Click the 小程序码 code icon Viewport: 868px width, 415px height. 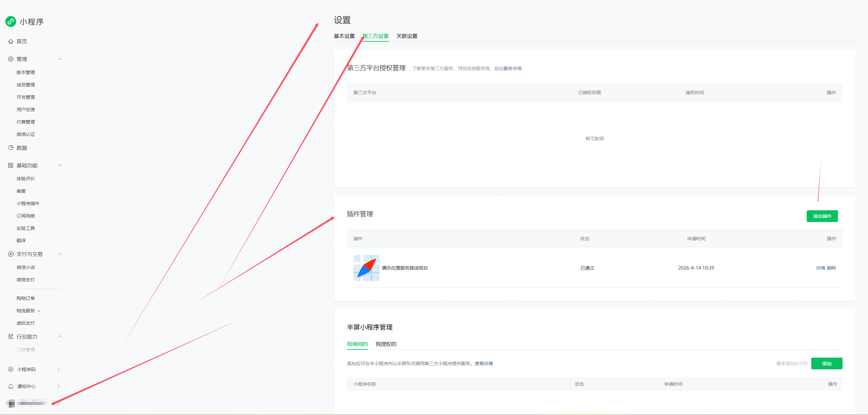(x=11, y=369)
